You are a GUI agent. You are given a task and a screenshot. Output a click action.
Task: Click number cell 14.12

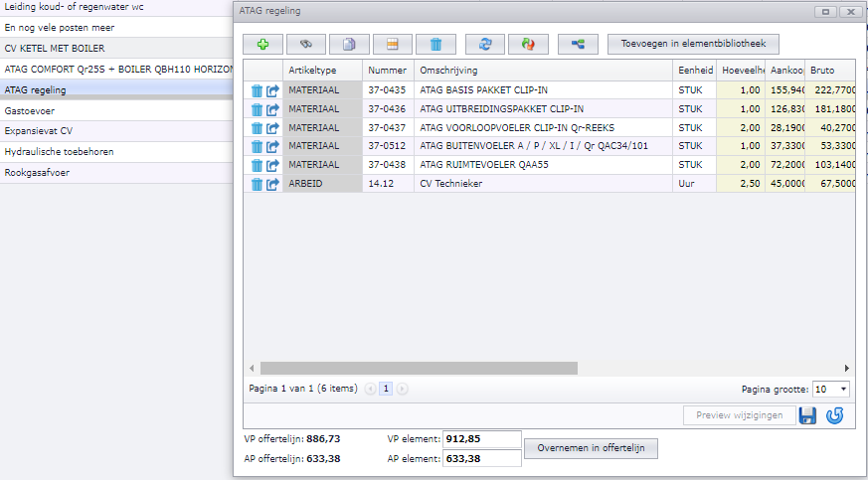tap(388, 184)
